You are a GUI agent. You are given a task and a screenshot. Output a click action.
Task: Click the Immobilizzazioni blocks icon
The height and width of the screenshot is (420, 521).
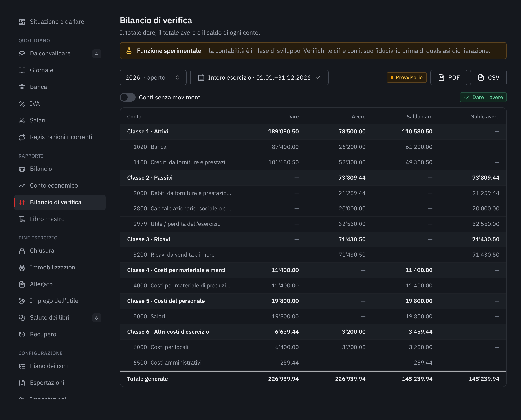22,268
